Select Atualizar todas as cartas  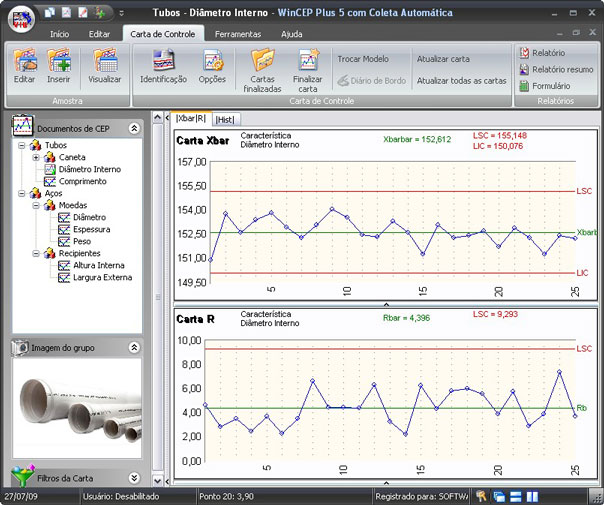[x=461, y=81]
